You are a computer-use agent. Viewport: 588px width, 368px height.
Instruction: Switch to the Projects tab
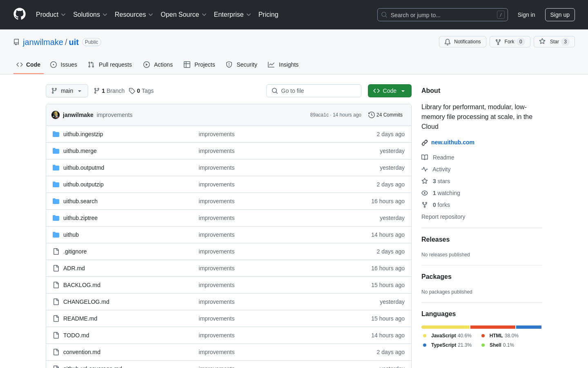(199, 65)
